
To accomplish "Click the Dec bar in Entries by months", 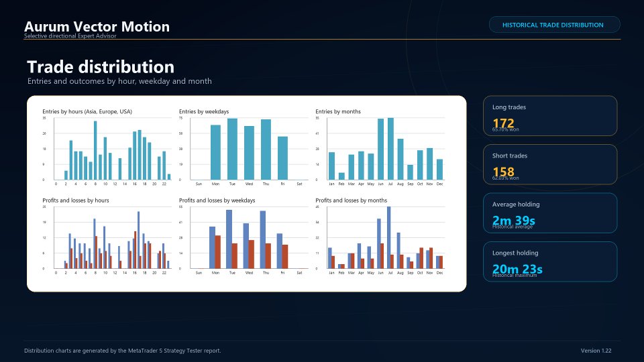I will tap(439, 170).
